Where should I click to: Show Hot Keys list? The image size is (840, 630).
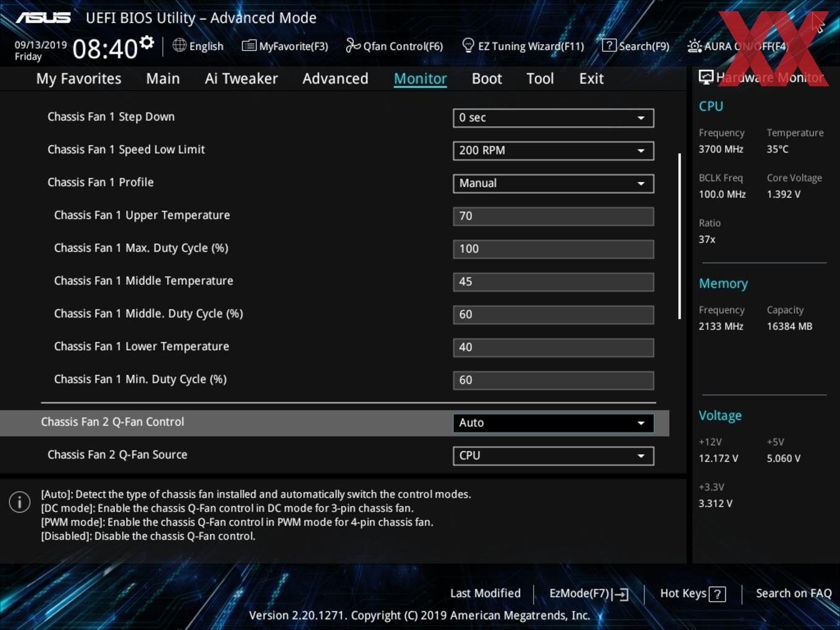click(683, 594)
